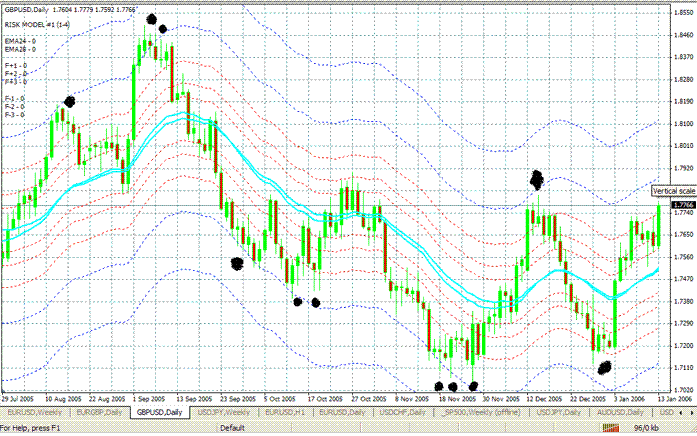
Task: Select the _SP500,Weekly (offline) tab
Action: click(481, 412)
